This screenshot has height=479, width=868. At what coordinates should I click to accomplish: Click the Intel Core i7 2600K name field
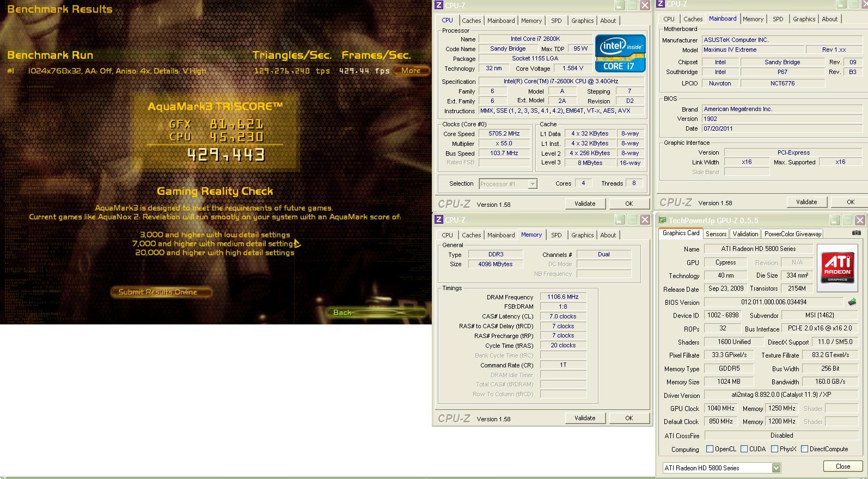pos(535,39)
